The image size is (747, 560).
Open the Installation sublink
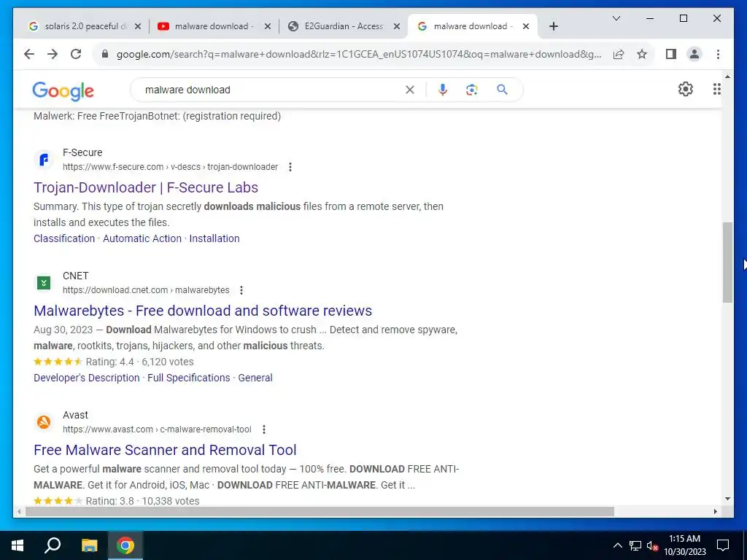coord(214,238)
